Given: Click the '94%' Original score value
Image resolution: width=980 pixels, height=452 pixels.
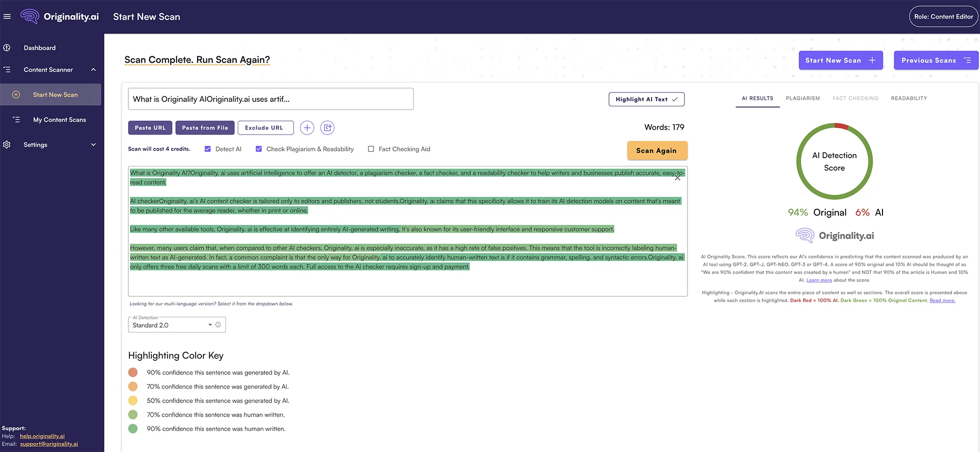Looking at the screenshot, I should (x=798, y=212).
